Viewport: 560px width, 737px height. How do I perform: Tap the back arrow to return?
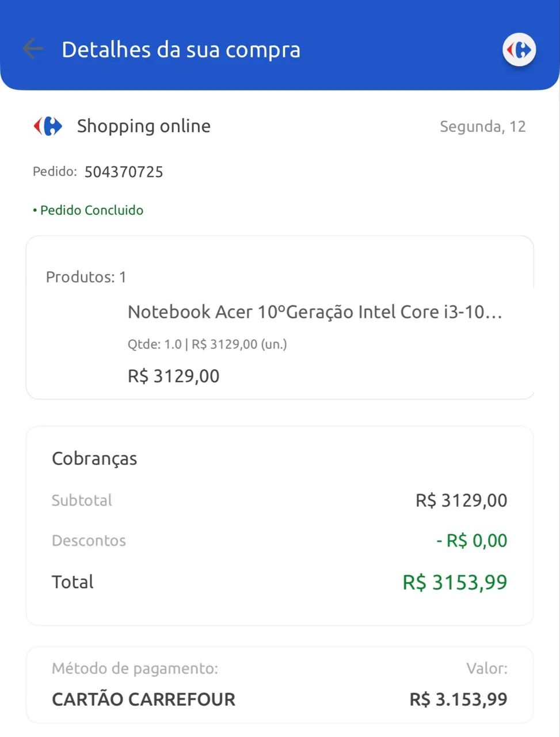pyautogui.click(x=33, y=50)
